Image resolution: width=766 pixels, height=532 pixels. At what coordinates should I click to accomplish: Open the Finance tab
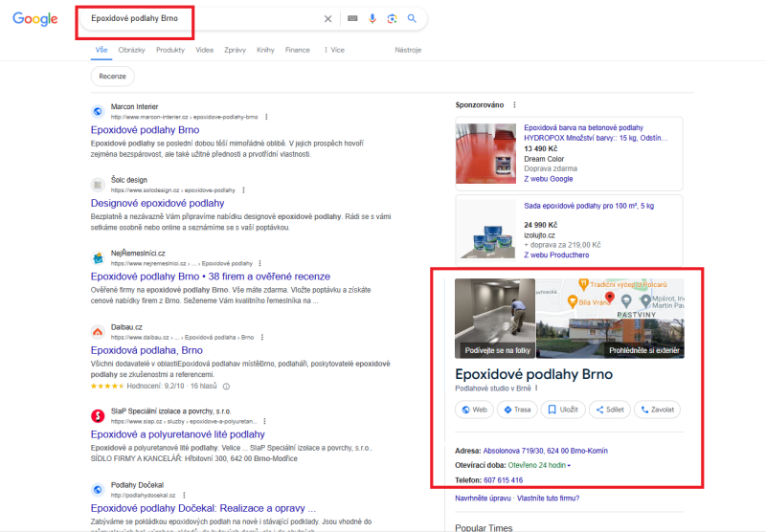click(x=298, y=50)
